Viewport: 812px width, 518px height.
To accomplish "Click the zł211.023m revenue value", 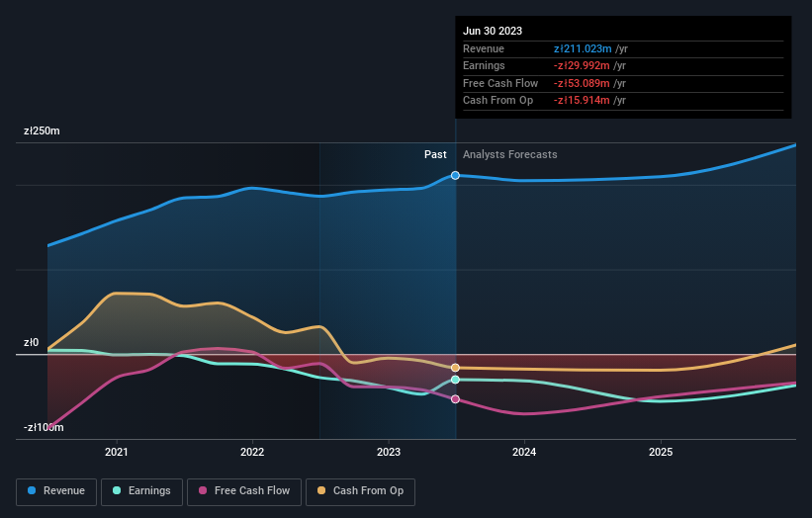I will click(x=583, y=48).
